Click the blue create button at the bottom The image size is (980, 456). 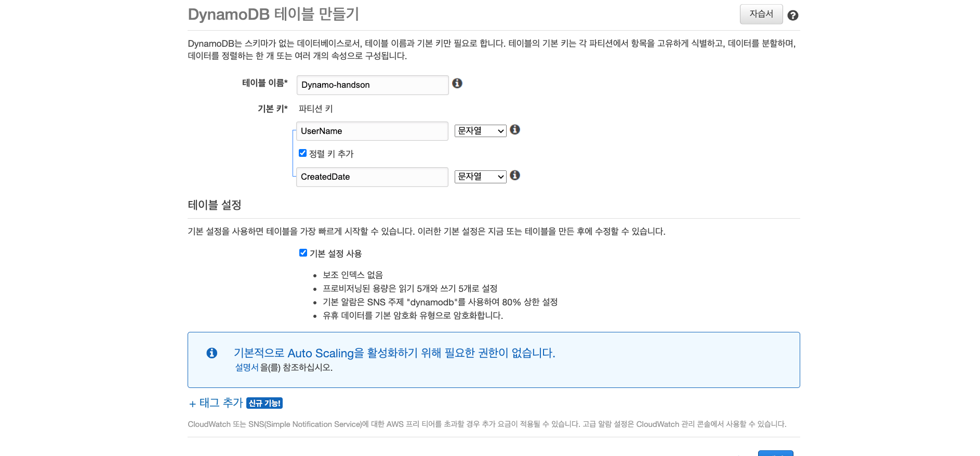point(776,453)
